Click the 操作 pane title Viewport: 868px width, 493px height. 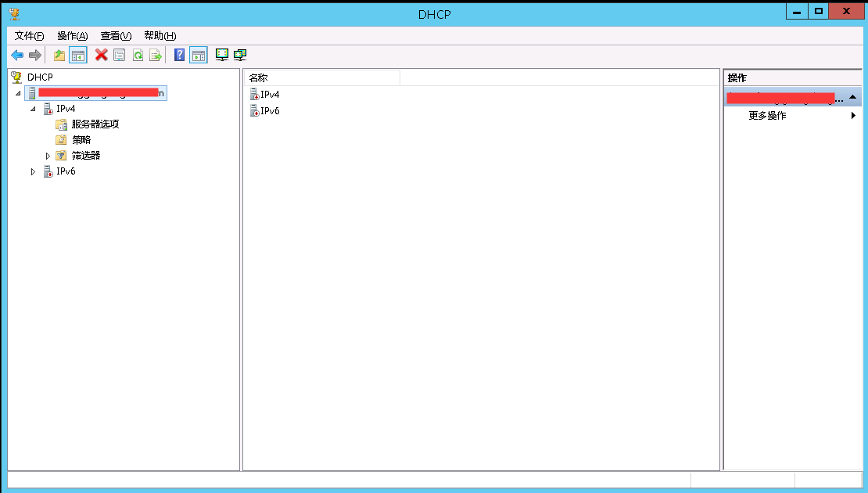click(737, 78)
